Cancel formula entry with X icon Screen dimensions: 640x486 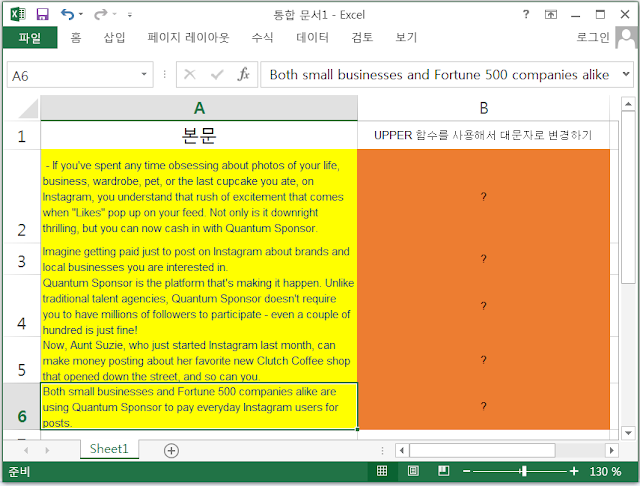pos(190,74)
